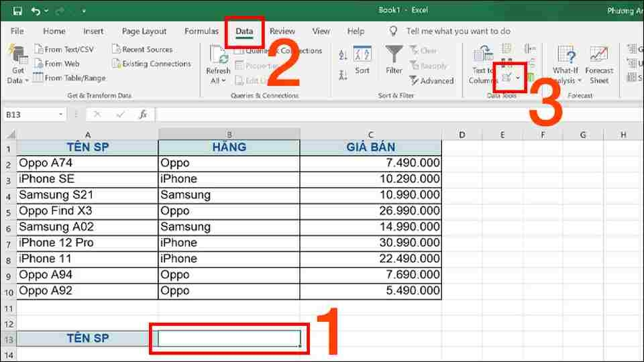Screen dimensions: 644x362
Task: Click inside the formula bar
Action: point(398,115)
